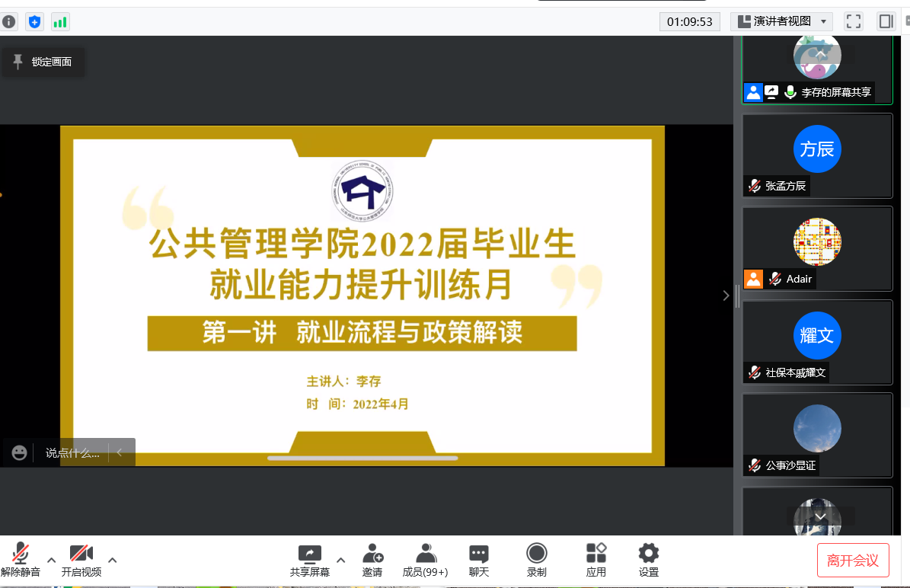Start recording (录制)

point(537,561)
